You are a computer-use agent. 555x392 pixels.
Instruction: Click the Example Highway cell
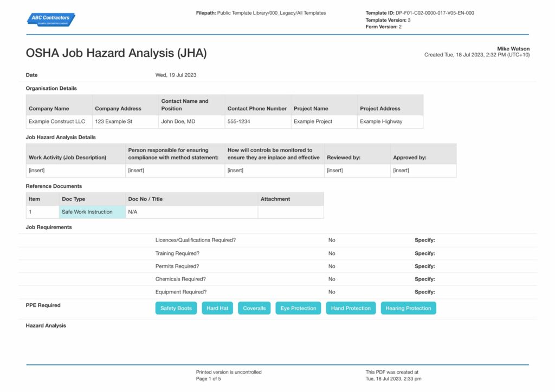[390, 122]
